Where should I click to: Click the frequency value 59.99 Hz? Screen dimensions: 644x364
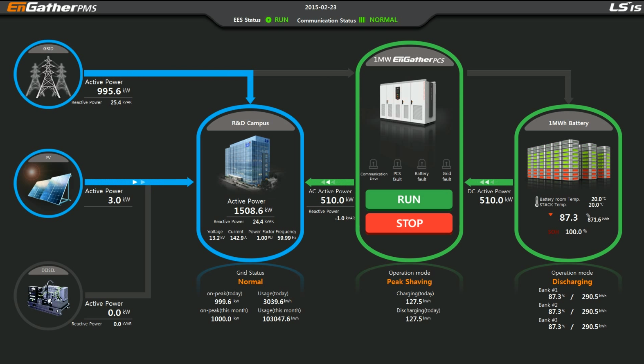(287, 238)
